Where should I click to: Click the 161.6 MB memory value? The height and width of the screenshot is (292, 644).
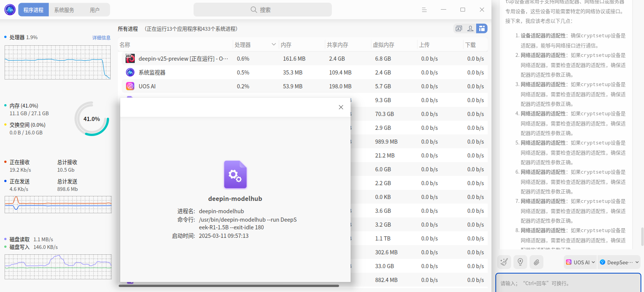coord(294,59)
